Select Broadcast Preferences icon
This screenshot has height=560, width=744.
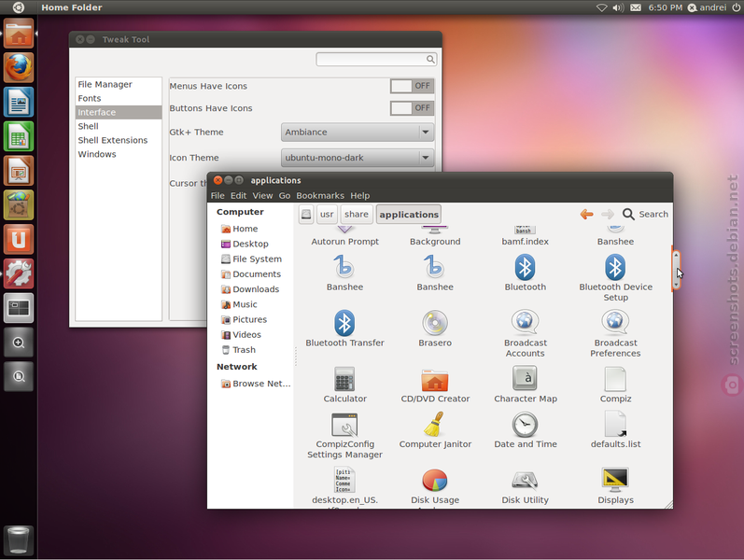(615, 323)
